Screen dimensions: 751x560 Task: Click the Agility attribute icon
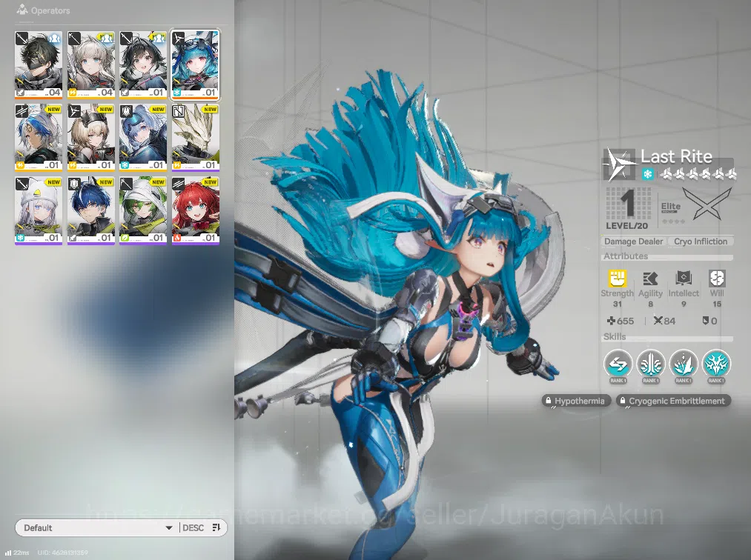[650, 279]
